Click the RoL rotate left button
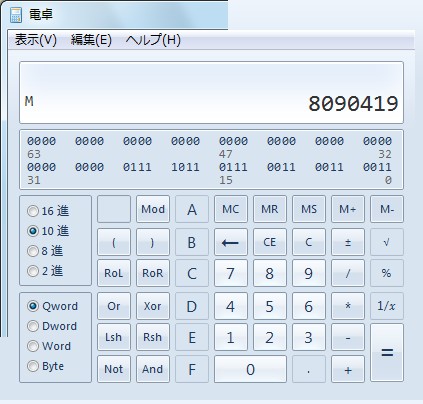 (x=114, y=273)
